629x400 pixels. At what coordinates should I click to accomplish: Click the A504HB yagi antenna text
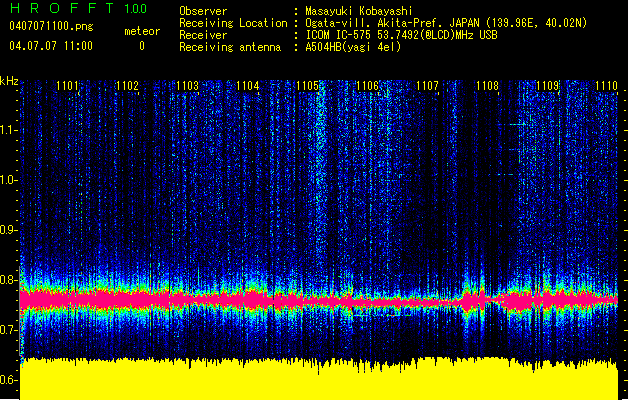(x=353, y=47)
